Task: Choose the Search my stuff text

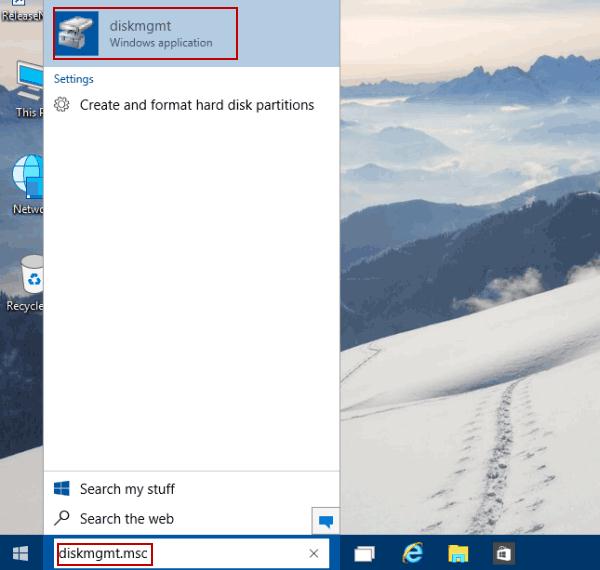Action: [x=127, y=489]
